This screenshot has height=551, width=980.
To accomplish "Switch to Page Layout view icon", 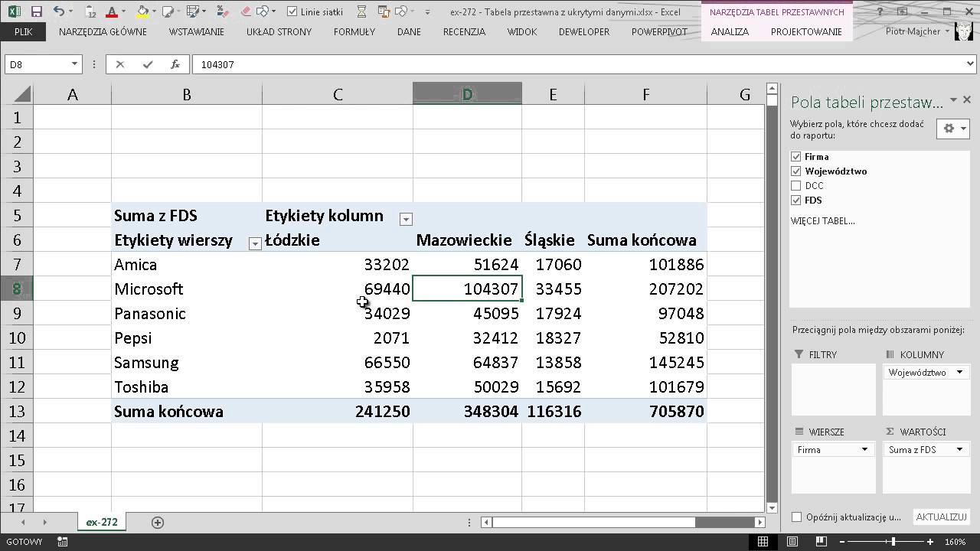I will point(792,542).
